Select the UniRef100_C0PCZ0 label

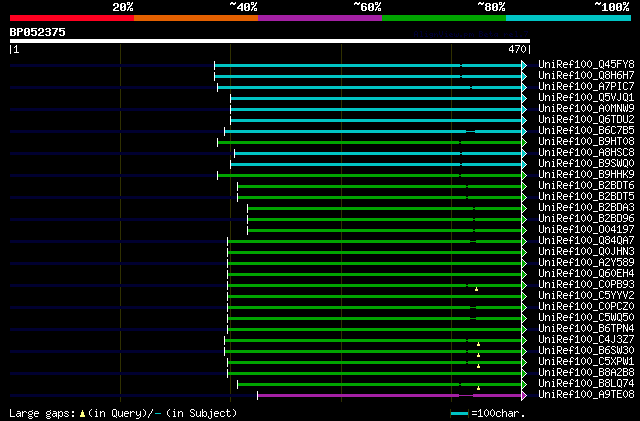(x=586, y=307)
